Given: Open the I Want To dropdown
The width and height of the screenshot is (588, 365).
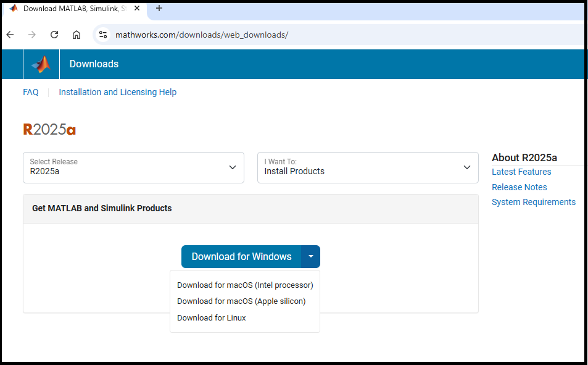Looking at the screenshot, I should [368, 167].
